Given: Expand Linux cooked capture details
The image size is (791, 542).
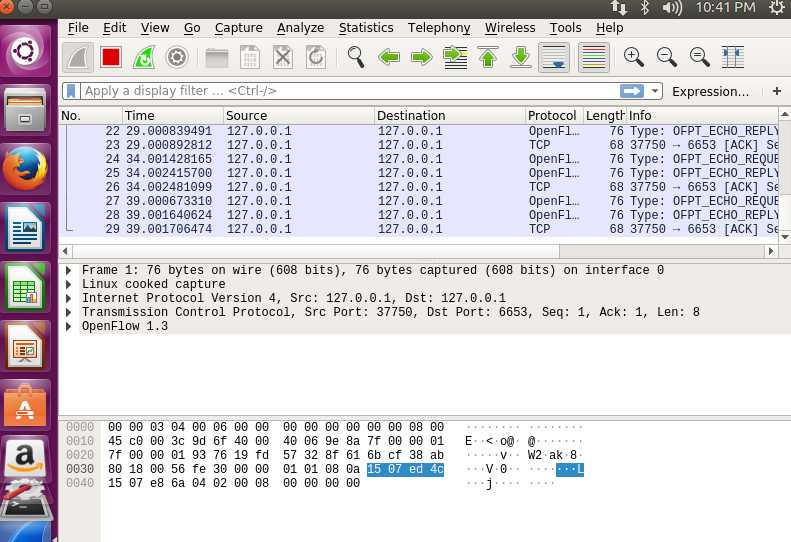Looking at the screenshot, I should click(69, 284).
